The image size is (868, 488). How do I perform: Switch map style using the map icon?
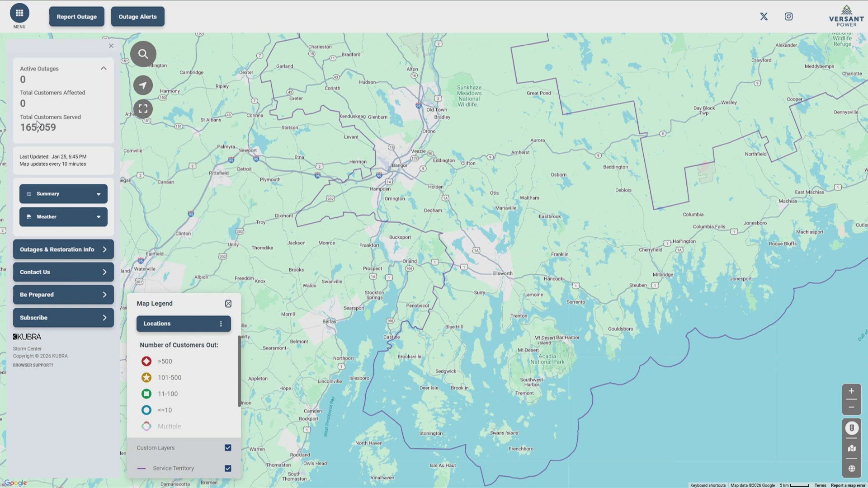(851, 448)
